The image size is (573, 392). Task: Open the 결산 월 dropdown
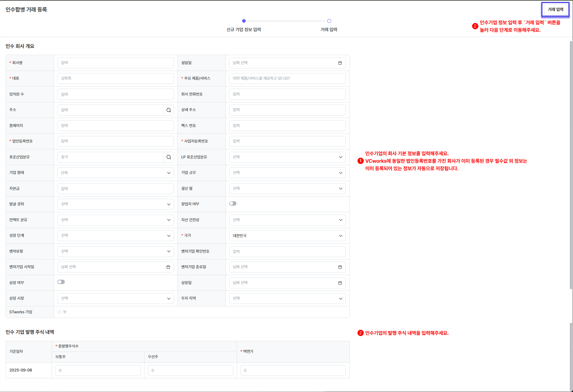click(287, 189)
